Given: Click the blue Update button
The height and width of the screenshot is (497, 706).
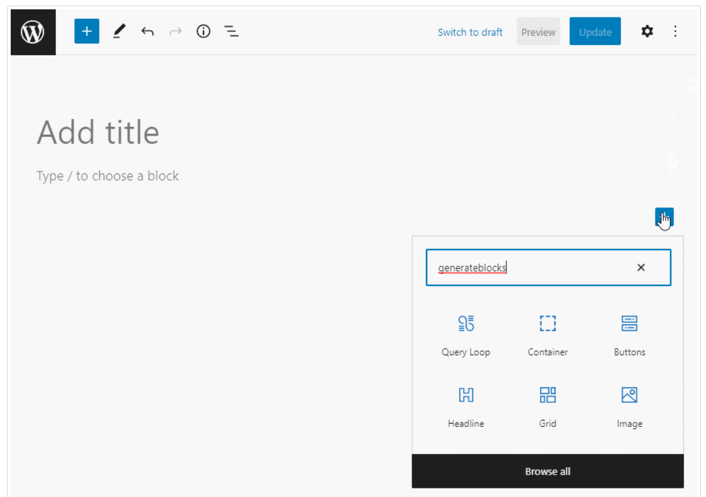Looking at the screenshot, I should tap(595, 32).
